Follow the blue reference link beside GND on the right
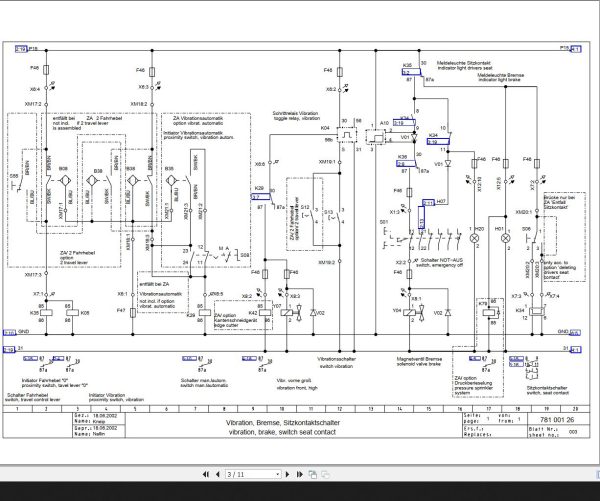The height and width of the screenshot is (501, 600). point(575,332)
